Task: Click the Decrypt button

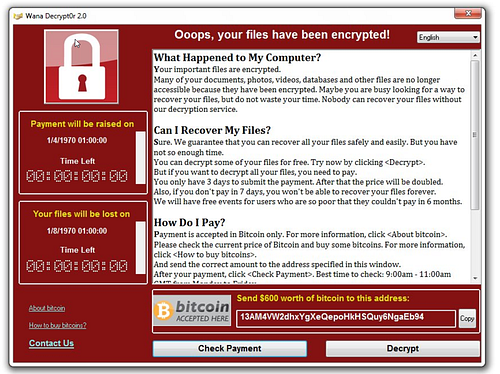Action: pyautogui.click(x=403, y=349)
